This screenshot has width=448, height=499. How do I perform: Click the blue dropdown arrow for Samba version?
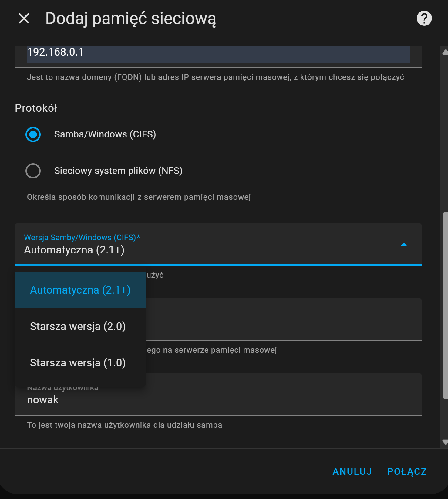point(403,245)
